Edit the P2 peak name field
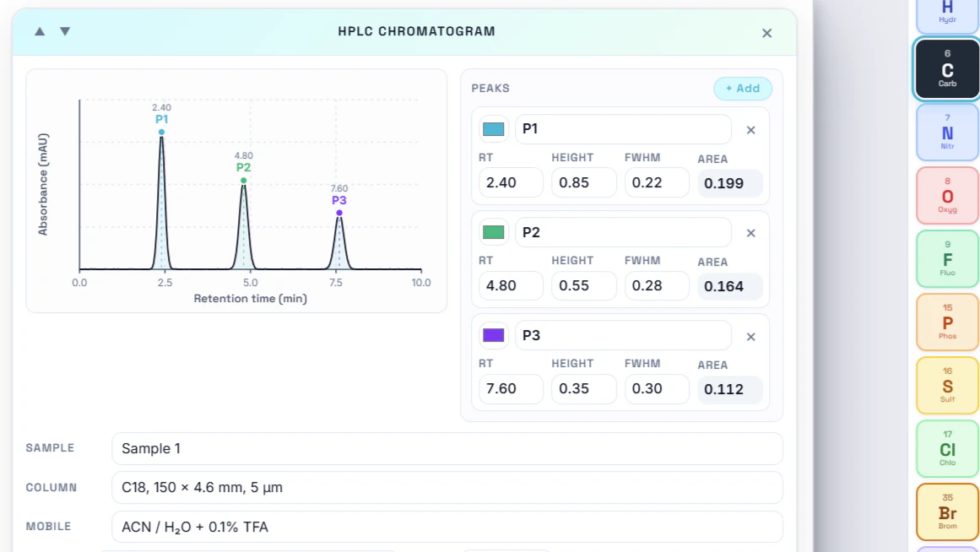 pos(623,232)
